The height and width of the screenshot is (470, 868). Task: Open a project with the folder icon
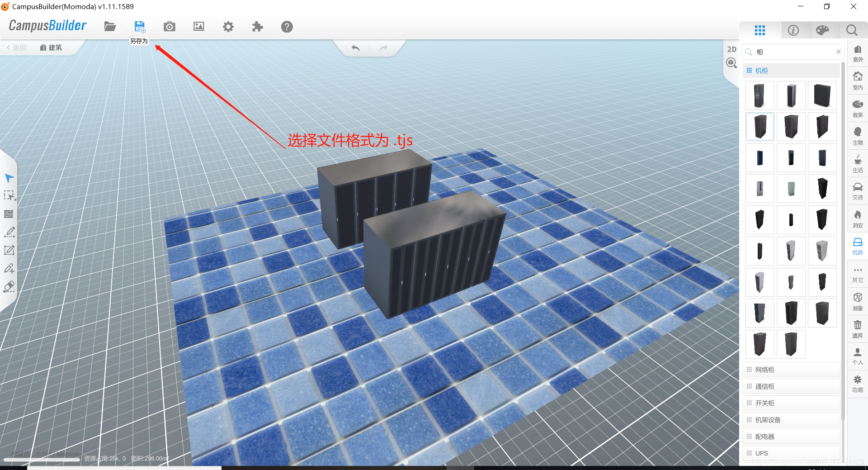click(x=110, y=27)
